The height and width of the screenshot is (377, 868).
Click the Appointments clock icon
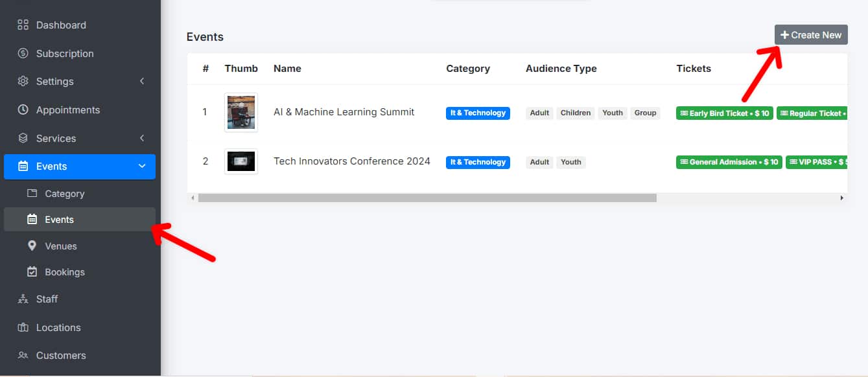(23, 110)
